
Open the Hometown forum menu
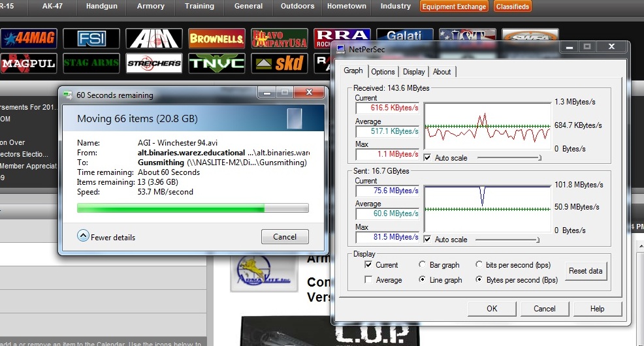click(347, 6)
